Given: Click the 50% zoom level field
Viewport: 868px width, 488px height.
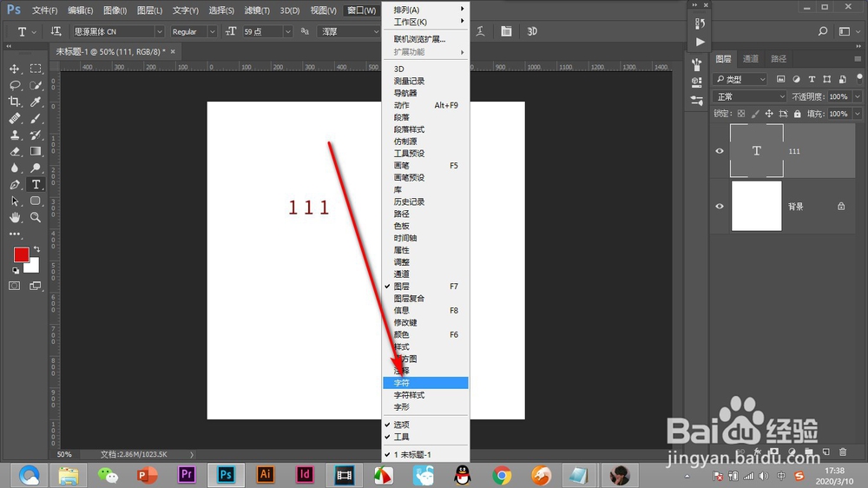Looking at the screenshot, I should [64, 454].
